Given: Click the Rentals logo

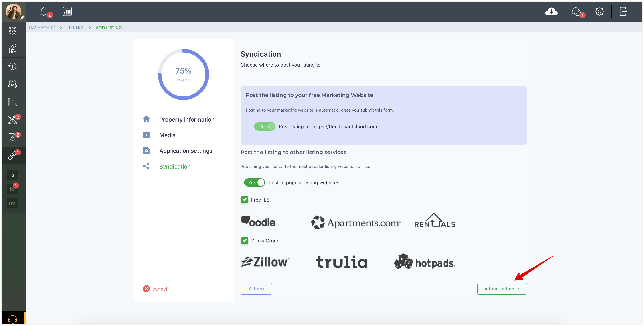Looking at the screenshot, I should click(x=435, y=220).
